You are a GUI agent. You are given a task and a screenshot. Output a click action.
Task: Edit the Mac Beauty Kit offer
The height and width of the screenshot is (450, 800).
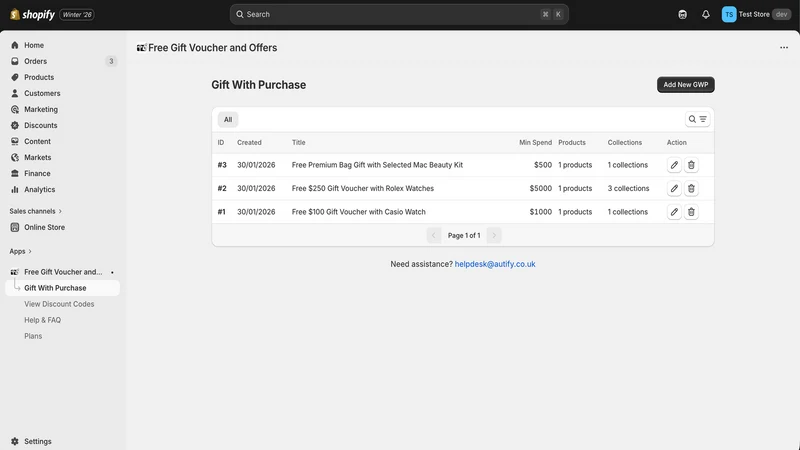tap(674, 165)
